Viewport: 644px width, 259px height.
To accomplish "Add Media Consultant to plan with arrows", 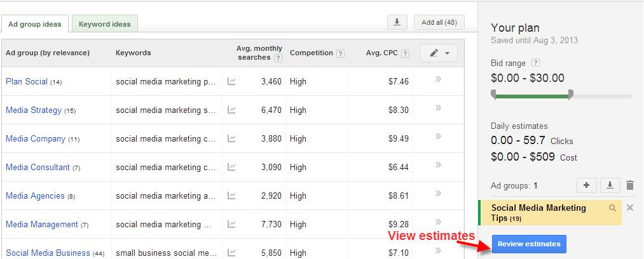I will 438,165.
